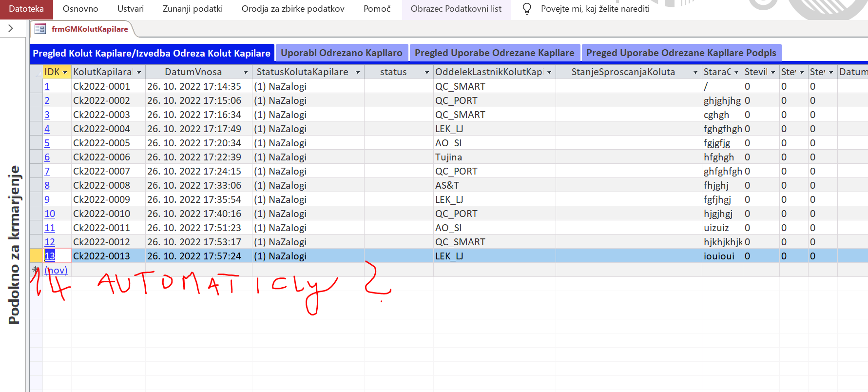Click the Podokno za krmarjenje pane label
The height and width of the screenshot is (392, 868).
14,245
